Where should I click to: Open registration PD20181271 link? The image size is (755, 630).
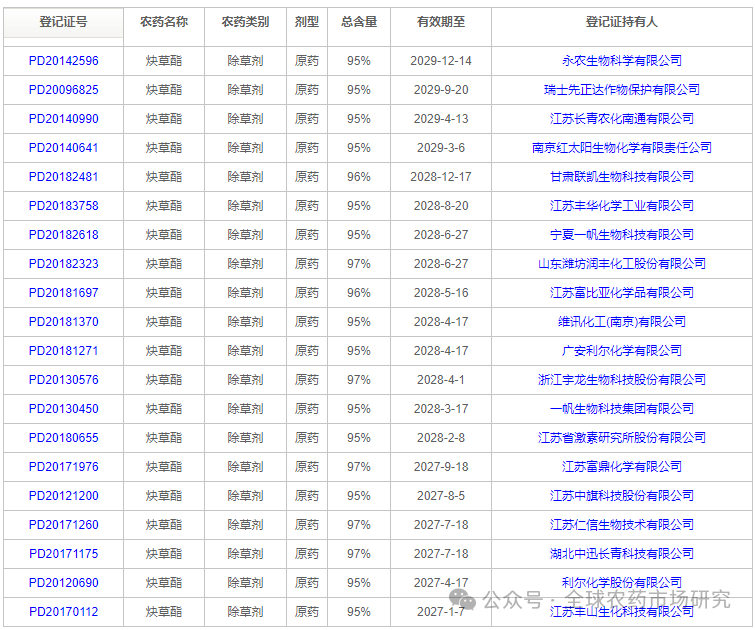(64, 351)
